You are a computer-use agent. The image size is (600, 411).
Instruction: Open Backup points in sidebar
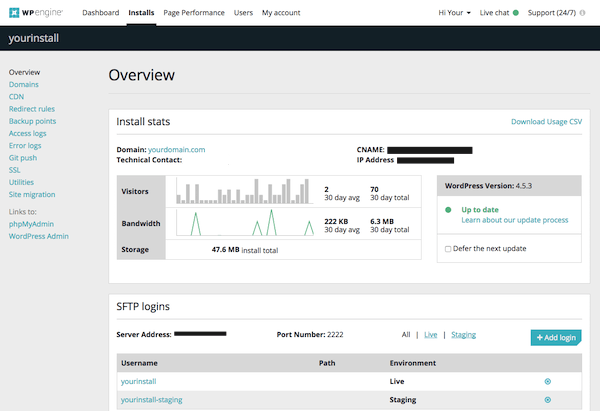[33, 121]
